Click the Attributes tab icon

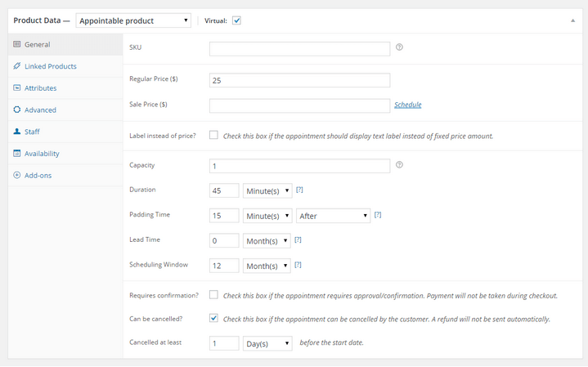(x=17, y=87)
